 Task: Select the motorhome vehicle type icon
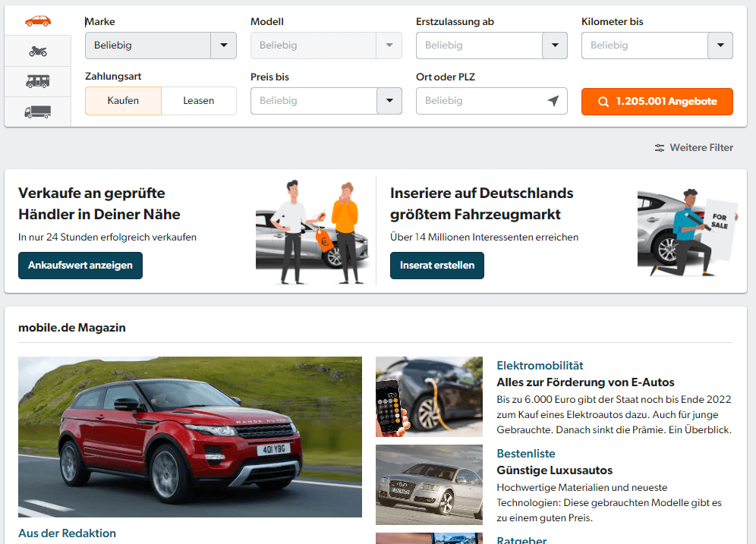pyautogui.click(x=38, y=81)
